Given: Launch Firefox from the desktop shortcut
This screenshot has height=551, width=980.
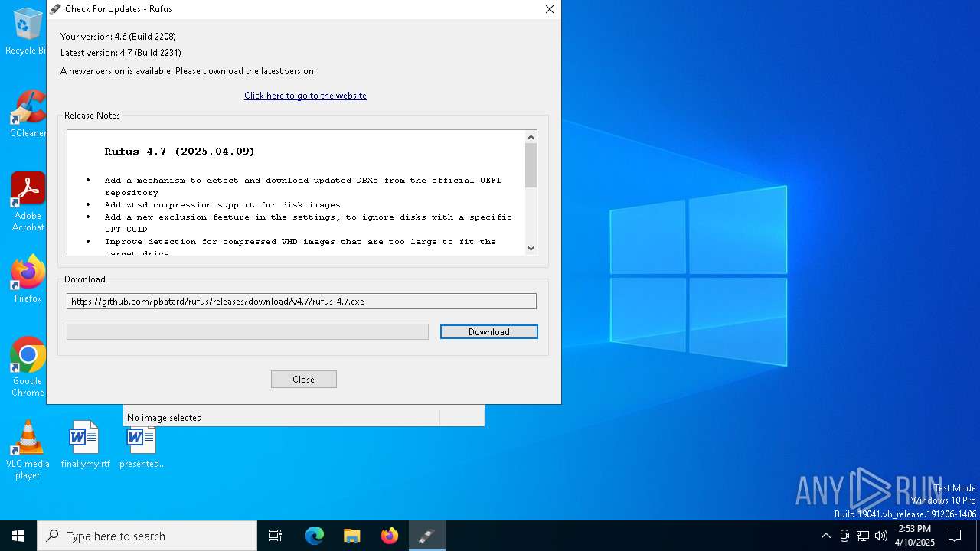Looking at the screenshot, I should click(x=28, y=279).
